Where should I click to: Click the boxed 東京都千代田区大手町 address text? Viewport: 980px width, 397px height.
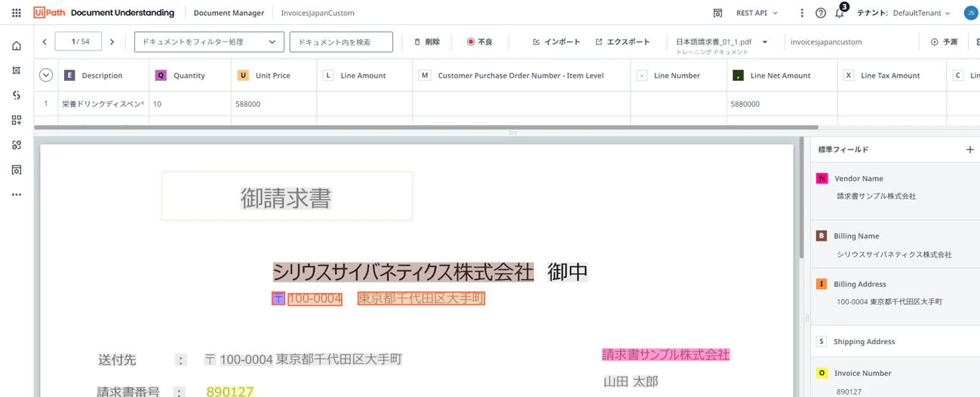tap(421, 299)
